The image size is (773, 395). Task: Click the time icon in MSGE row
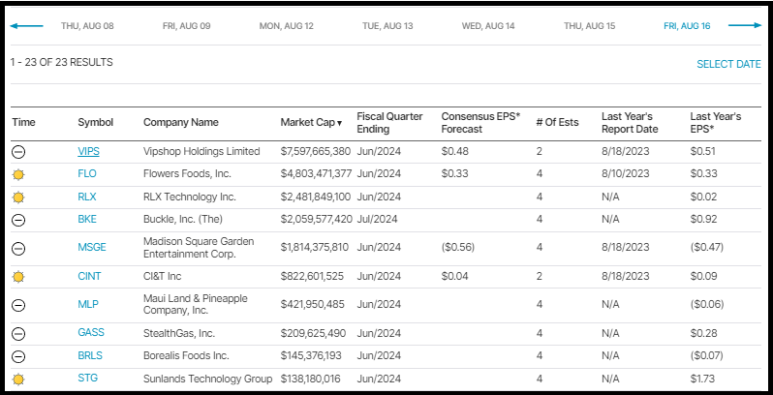click(18, 249)
